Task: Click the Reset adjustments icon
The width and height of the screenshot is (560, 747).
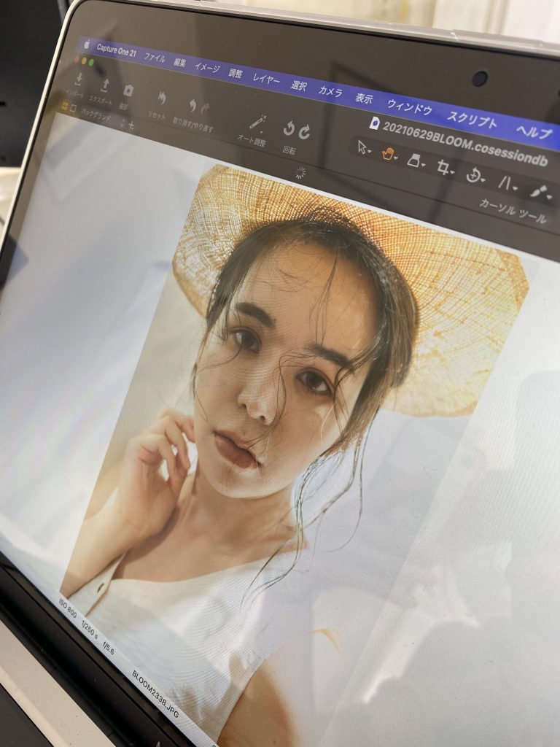Action: [x=161, y=98]
